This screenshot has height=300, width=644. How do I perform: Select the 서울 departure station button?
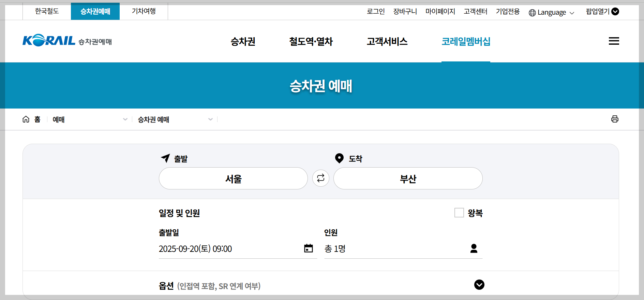click(233, 178)
